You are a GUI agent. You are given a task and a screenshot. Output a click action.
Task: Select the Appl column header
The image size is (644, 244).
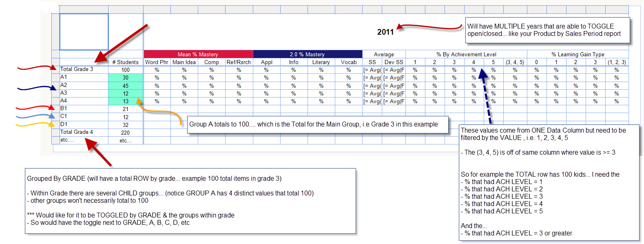pos(266,62)
